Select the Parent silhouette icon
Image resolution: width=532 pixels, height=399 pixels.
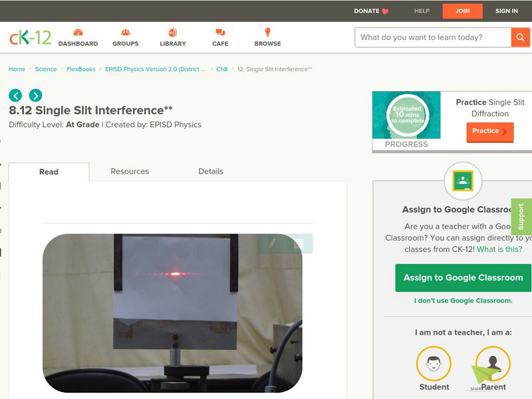(x=493, y=363)
